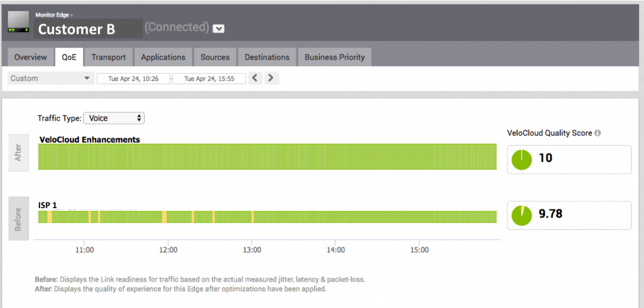The width and height of the screenshot is (644, 308).
Task: Click the yellow segment at 13:00 on ISP 1
Action: tap(252, 217)
